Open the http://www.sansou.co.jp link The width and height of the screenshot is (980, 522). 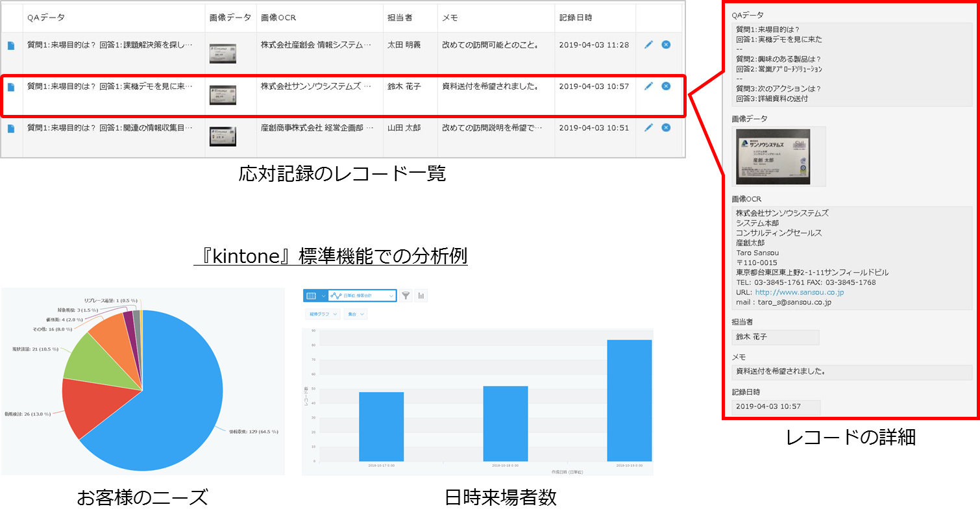click(799, 292)
